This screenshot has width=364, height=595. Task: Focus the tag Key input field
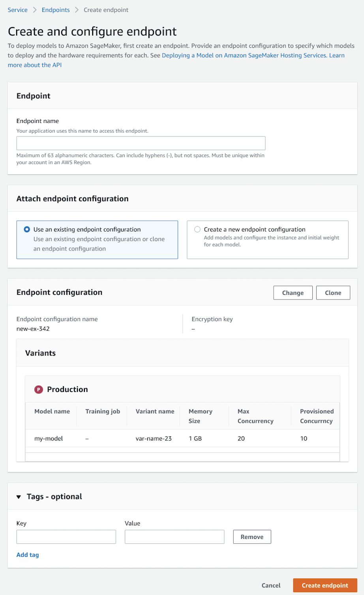(x=66, y=537)
